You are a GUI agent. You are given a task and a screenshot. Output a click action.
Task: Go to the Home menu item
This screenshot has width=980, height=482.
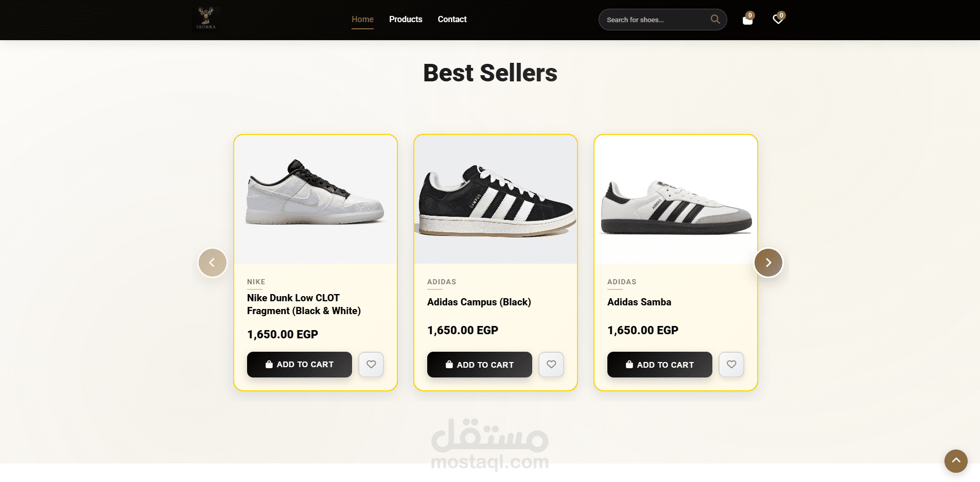pos(362,20)
